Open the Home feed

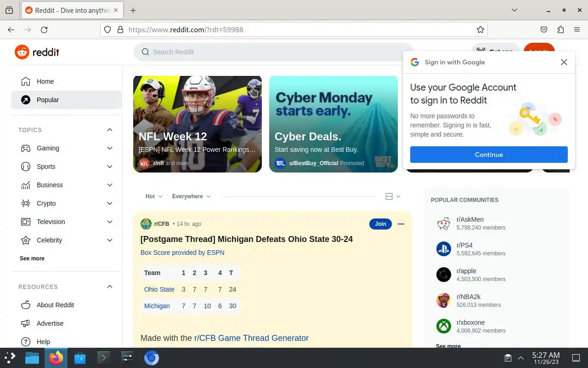(x=66, y=81)
